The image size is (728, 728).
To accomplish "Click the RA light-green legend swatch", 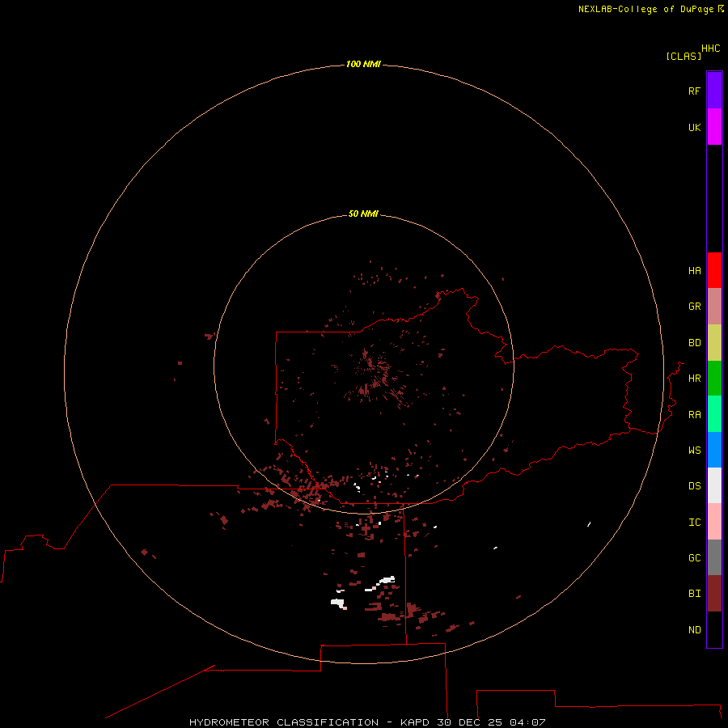I will point(714,414).
